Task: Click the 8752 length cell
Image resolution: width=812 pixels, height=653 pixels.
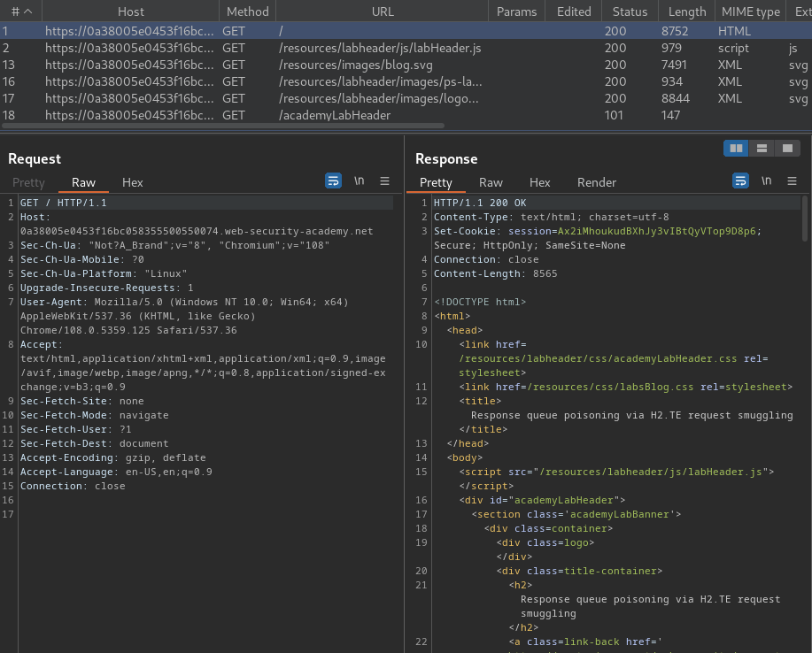Action: pyautogui.click(x=674, y=31)
